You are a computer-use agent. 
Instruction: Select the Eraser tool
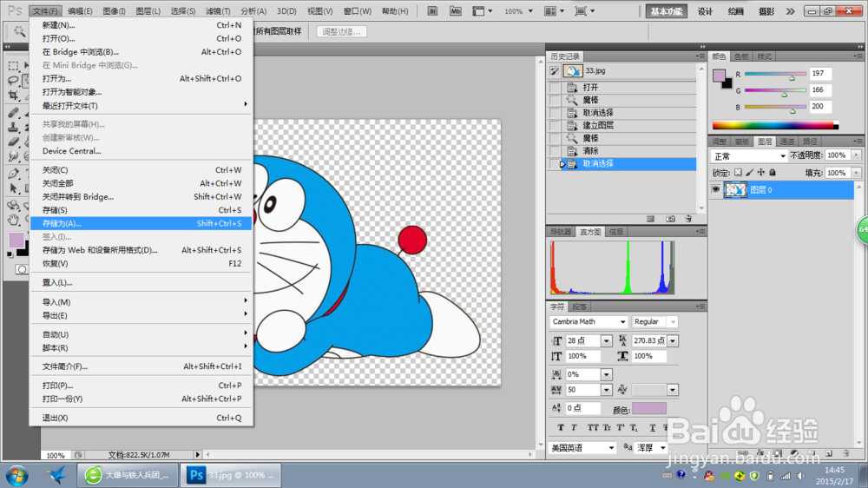(x=13, y=142)
